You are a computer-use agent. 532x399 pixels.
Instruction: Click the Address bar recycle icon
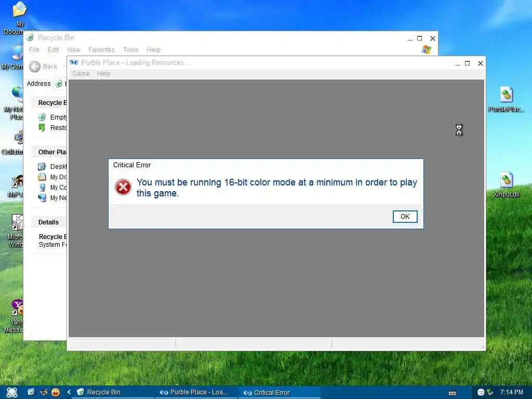[59, 84]
